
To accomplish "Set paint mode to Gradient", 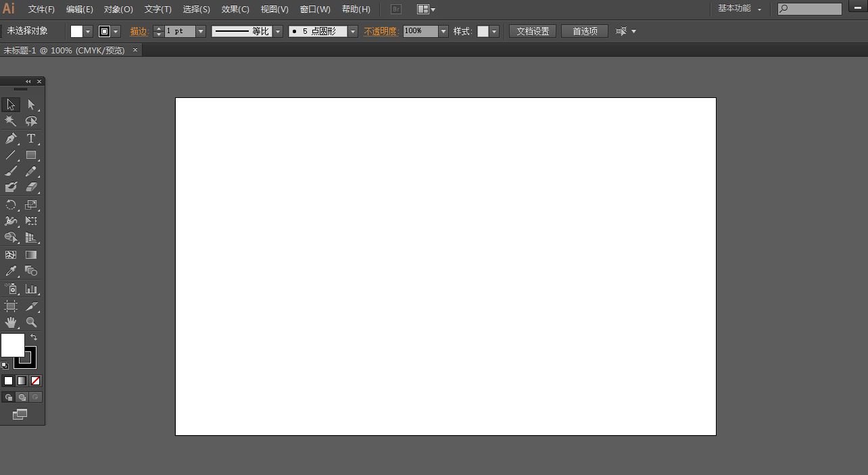I will pyautogui.click(x=22, y=381).
